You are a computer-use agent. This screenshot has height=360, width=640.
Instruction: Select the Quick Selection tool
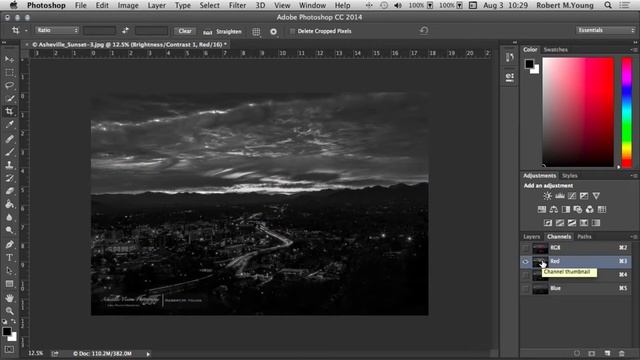[9, 98]
